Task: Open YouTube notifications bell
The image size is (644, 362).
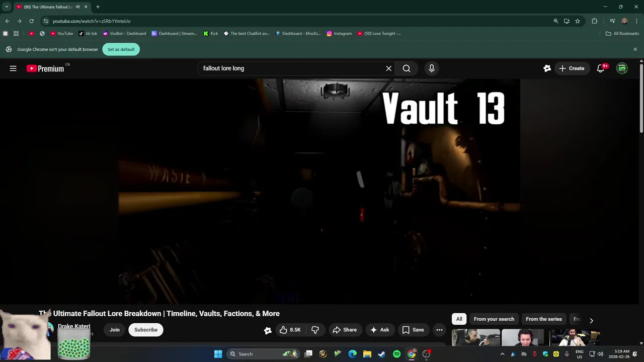Action: [x=601, y=68]
